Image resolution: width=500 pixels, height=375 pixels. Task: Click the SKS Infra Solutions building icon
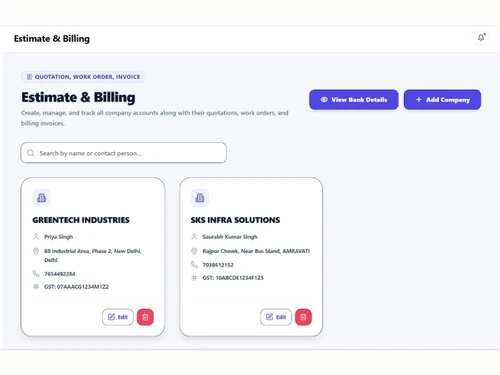(x=200, y=198)
